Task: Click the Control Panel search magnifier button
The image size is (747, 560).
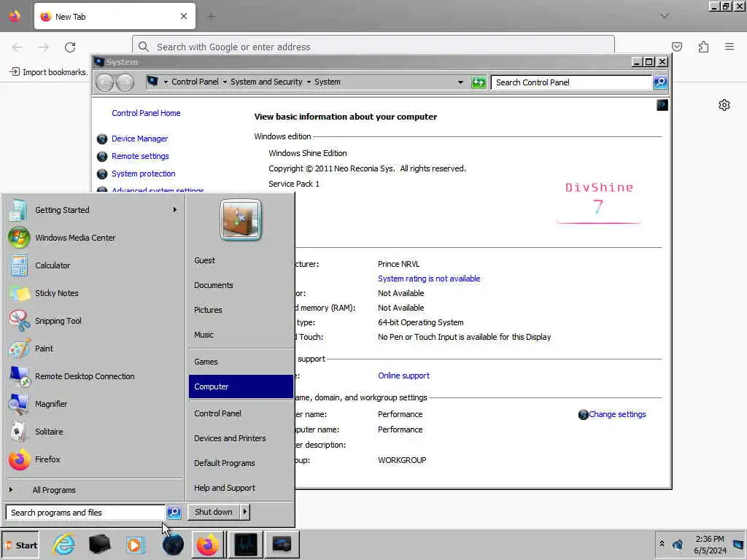Action: tap(660, 82)
